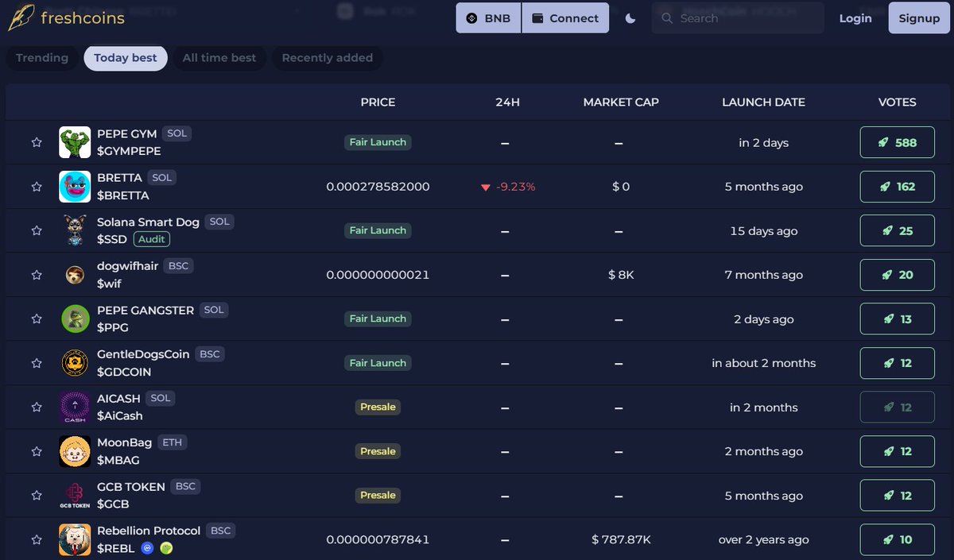Switch to the Trending tab
Image resolution: width=954 pixels, height=560 pixels.
pyautogui.click(x=42, y=58)
